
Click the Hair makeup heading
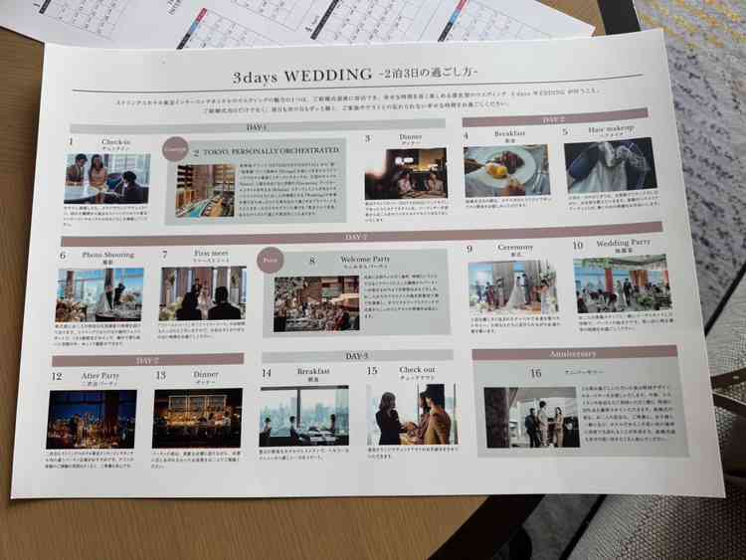point(612,129)
